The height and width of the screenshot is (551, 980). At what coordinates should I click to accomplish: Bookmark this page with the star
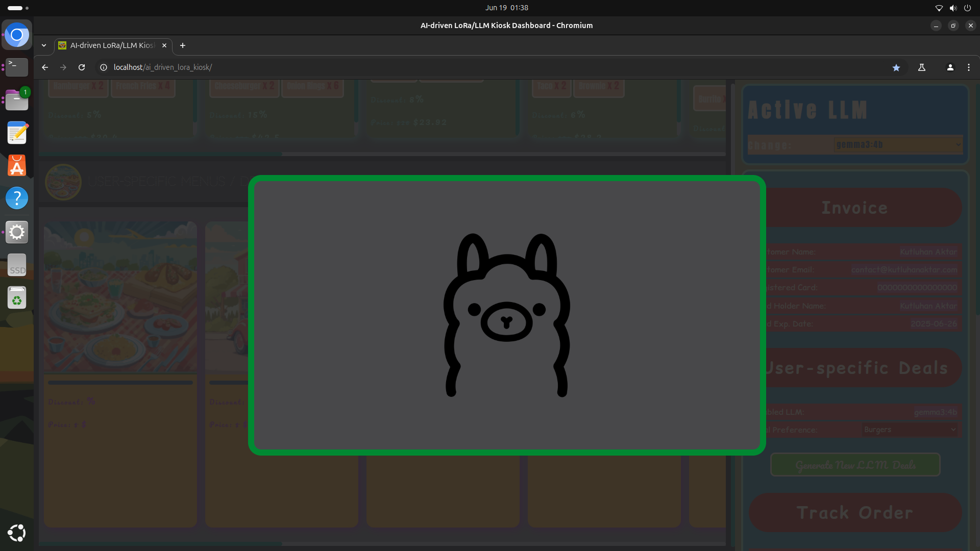pyautogui.click(x=896, y=67)
